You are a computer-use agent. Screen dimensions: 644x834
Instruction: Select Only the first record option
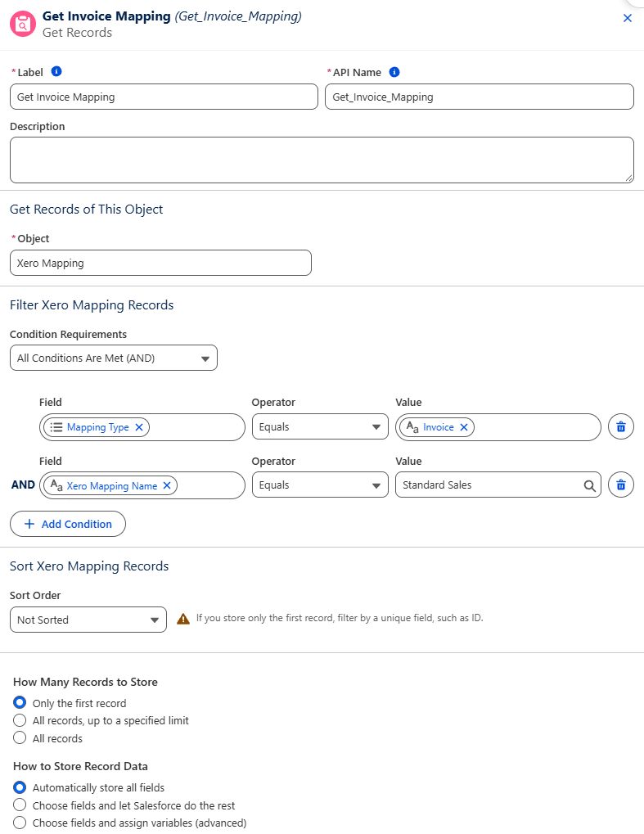pos(20,702)
